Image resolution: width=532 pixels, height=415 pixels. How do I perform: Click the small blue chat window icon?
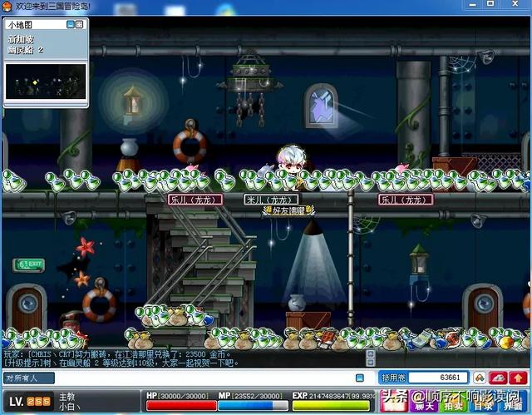click(360, 378)
